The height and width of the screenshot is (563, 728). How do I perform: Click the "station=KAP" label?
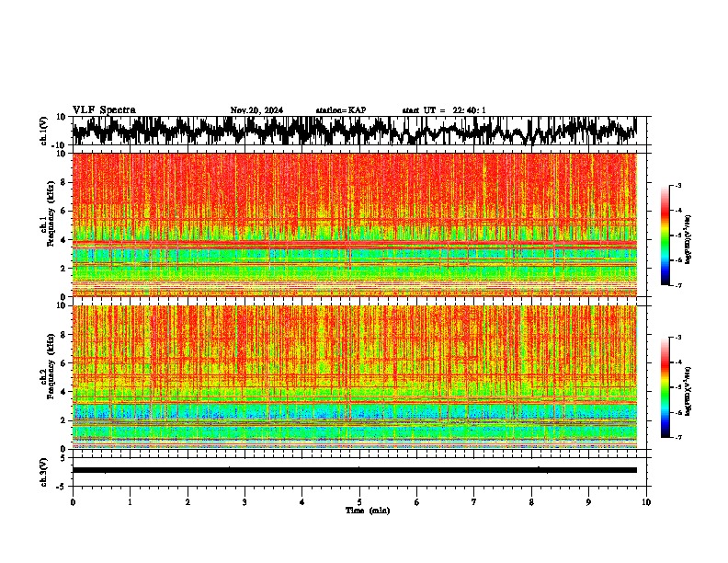point(341,110)
